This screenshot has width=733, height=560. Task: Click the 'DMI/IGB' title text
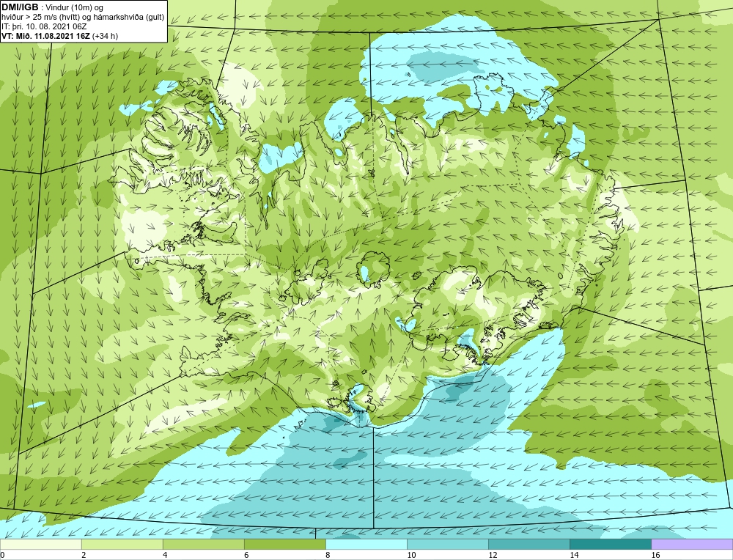coord(20,7)
